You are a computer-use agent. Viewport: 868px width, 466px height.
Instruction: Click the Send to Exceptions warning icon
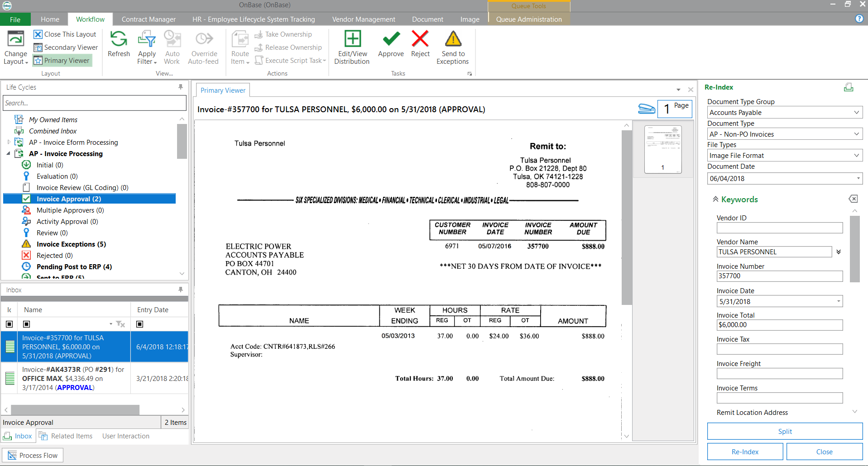click(x=453, y=39)
